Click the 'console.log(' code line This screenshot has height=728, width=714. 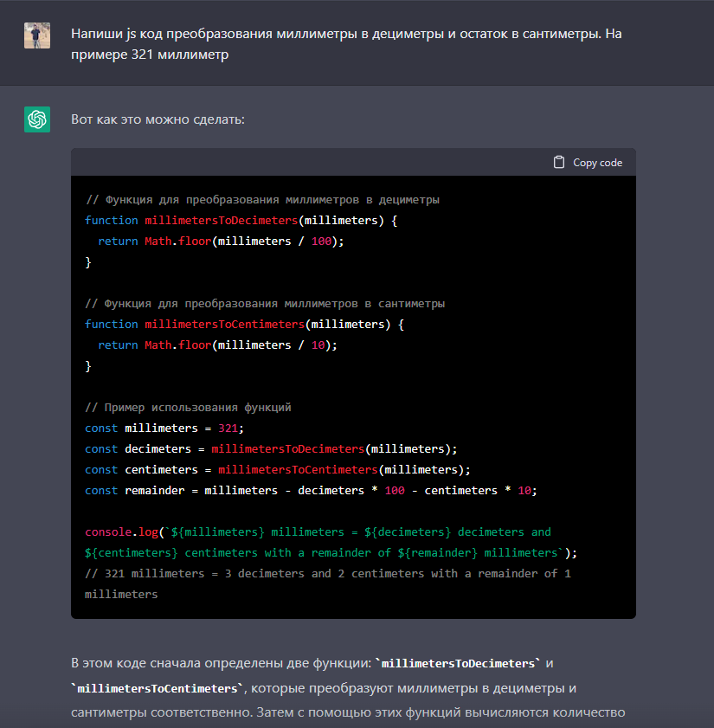[318, 532]
